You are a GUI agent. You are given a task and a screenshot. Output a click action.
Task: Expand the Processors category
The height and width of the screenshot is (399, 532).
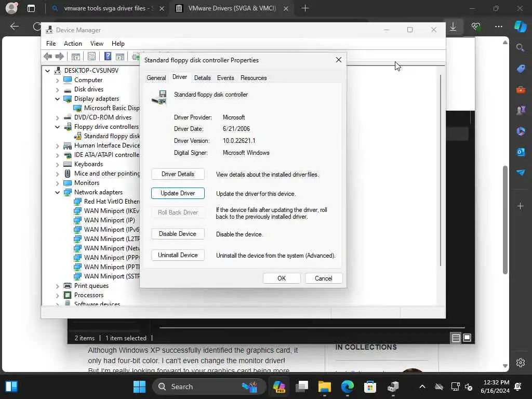click(57, 295)
